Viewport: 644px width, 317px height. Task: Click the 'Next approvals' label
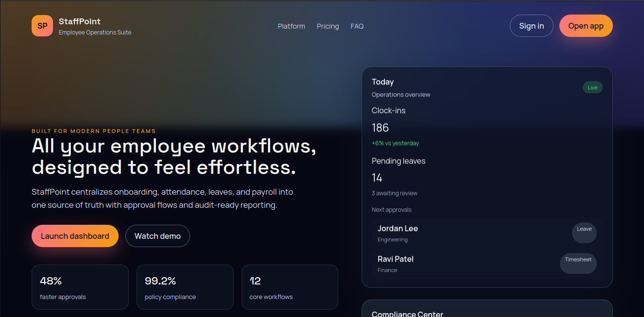click(392, 210)
